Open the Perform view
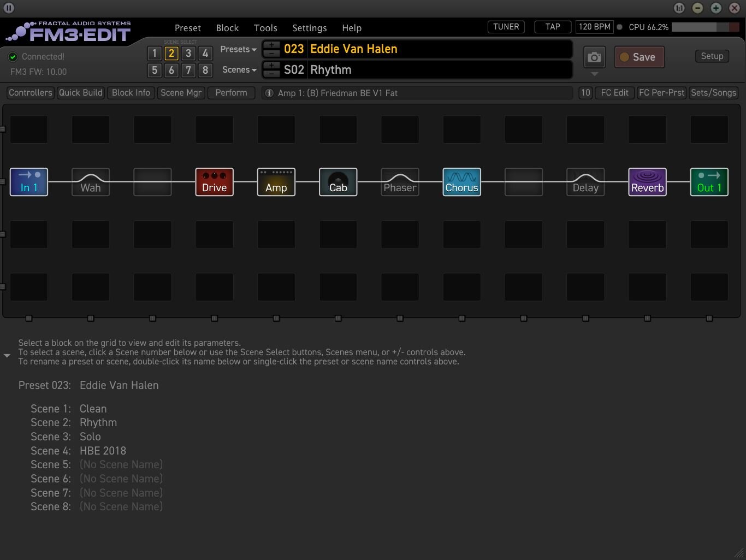This screenshot has height=560, width=746. pyautogui.click(x=232, y=93)
